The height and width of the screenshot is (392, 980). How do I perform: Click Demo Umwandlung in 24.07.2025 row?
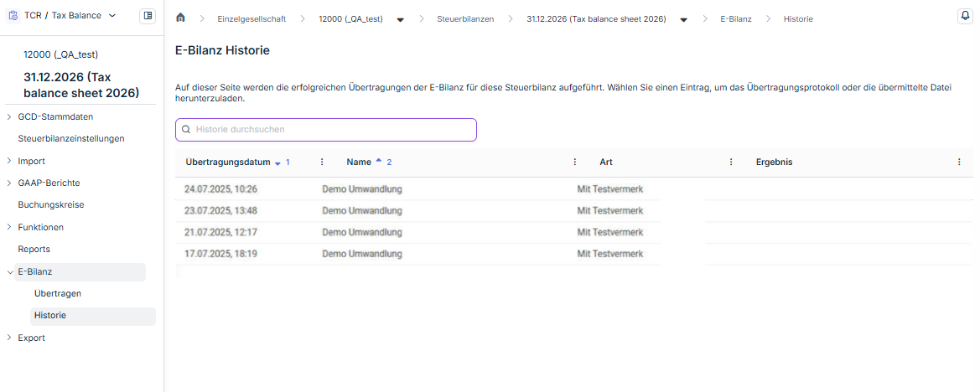[362, 188]
